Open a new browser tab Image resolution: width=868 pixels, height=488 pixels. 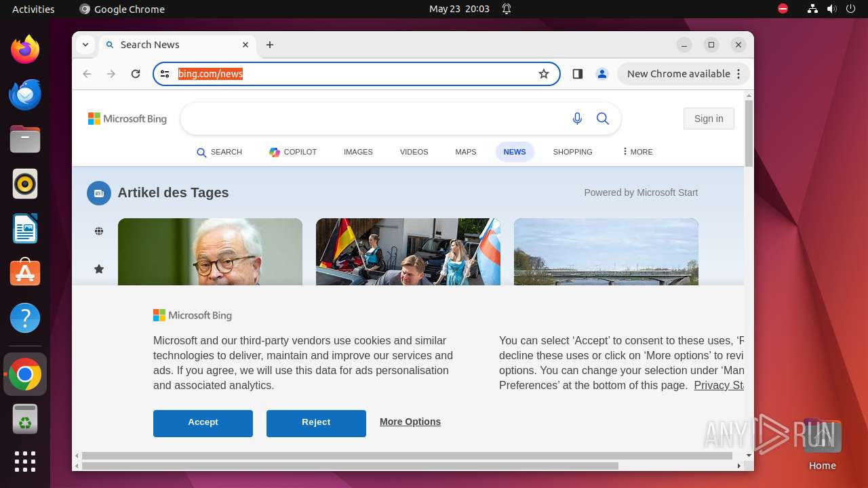pyautogui.click(x=270, y=45)
